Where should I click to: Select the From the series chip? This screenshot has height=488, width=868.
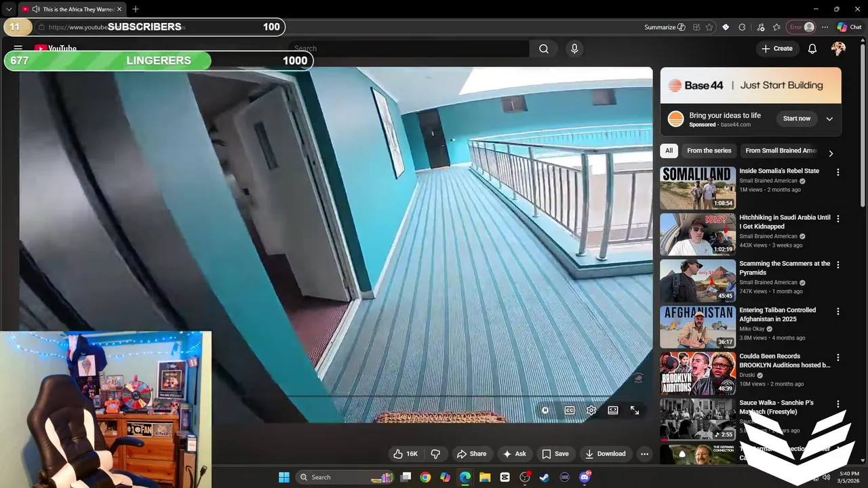pos(709,150)
